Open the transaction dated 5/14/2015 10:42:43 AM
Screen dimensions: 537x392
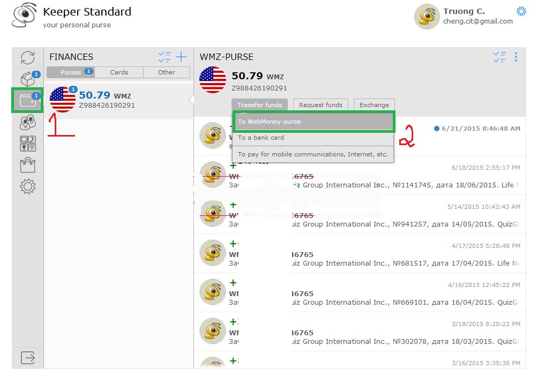[x=360, y=214]
